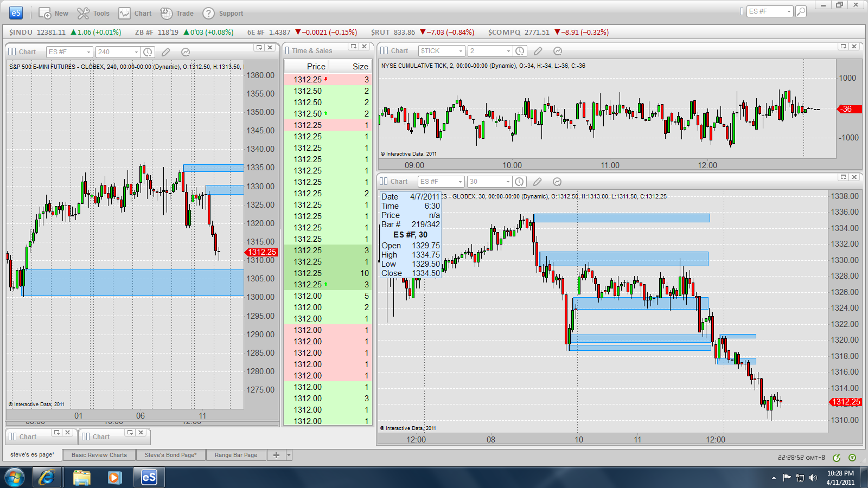Open the 30 interval dropdown

pos(508,182)
